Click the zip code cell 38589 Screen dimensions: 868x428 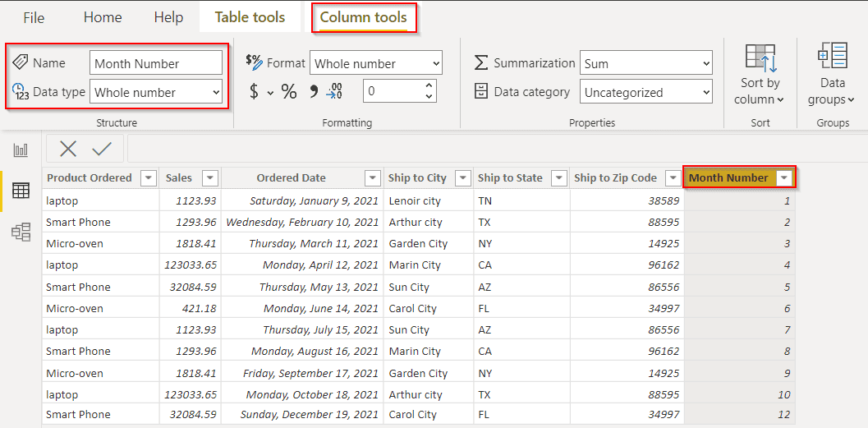point(627,200)
